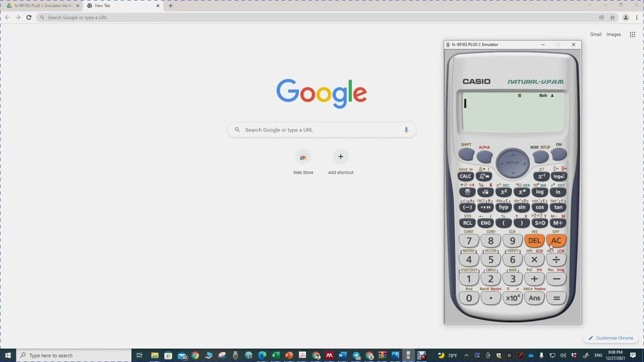Click the integral function key
This screenshot has height=362, width=644.
pyautogui.click(x=484, y=176)
